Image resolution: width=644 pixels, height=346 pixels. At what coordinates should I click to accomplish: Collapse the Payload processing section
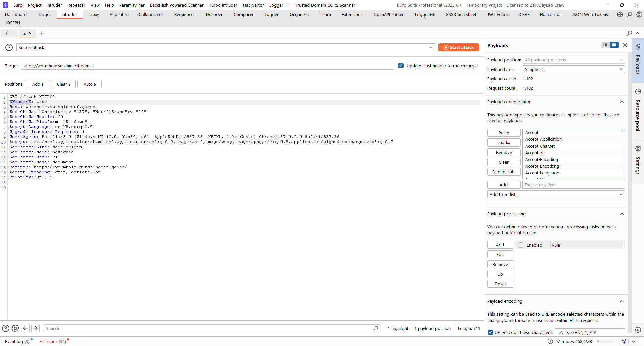(622, 214)
